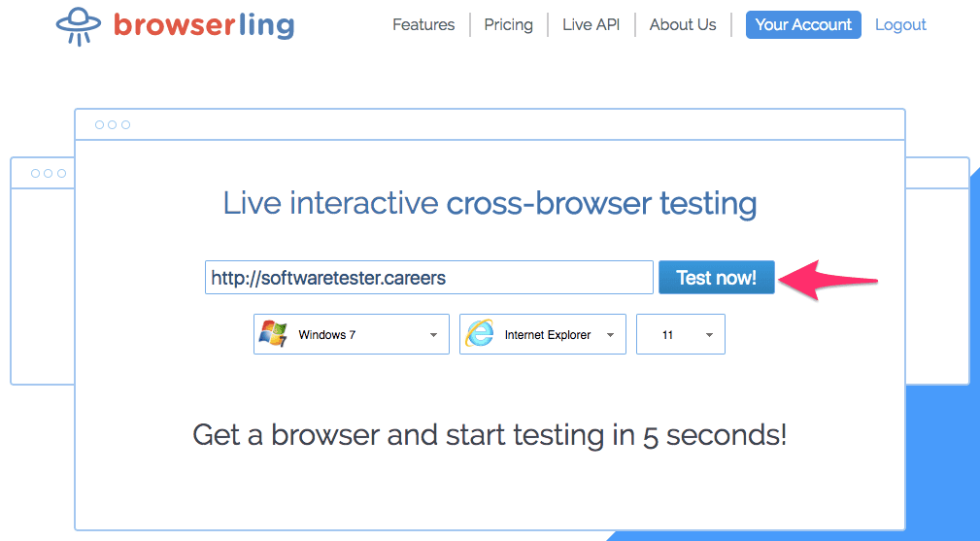Click the browserling wordmark text
This screenshot has width=980, height=541.
tap(204, 25)
